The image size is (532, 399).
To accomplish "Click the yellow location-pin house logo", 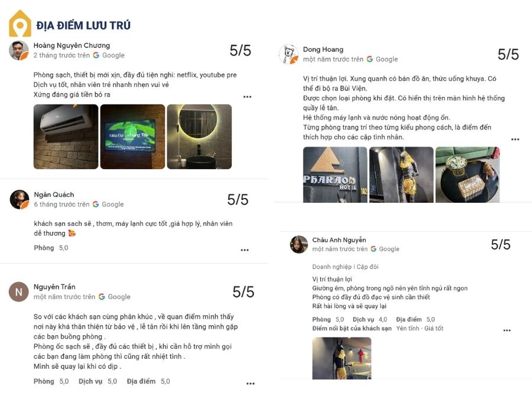I will coord(20,24).
